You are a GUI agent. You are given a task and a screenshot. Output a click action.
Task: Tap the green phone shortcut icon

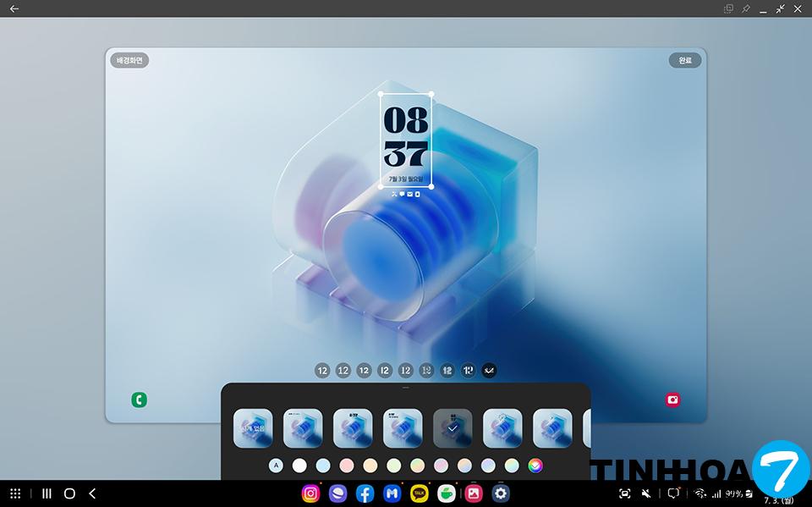click(139, 400)
